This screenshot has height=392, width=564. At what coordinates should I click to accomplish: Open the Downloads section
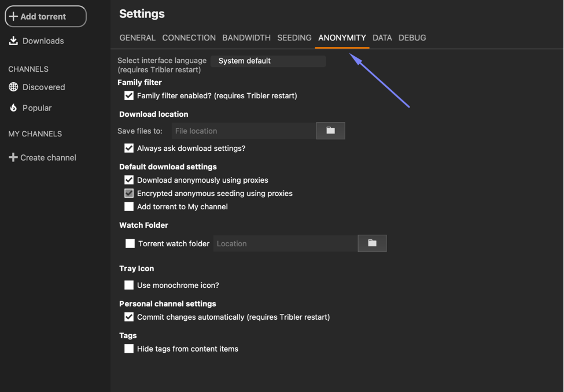[35, 40]
